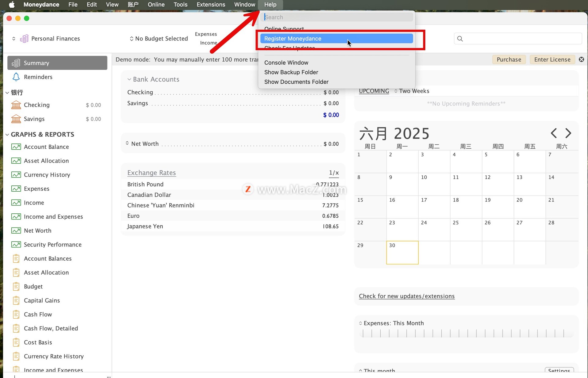Click the Asset Allocation report icon

coord(16,272)
